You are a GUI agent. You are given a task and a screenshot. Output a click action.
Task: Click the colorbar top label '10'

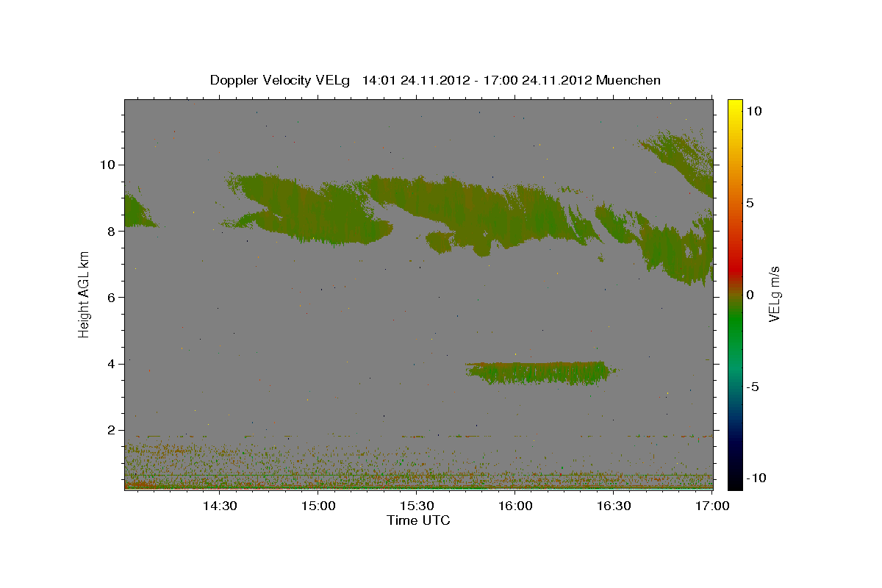tap(753, 111)
